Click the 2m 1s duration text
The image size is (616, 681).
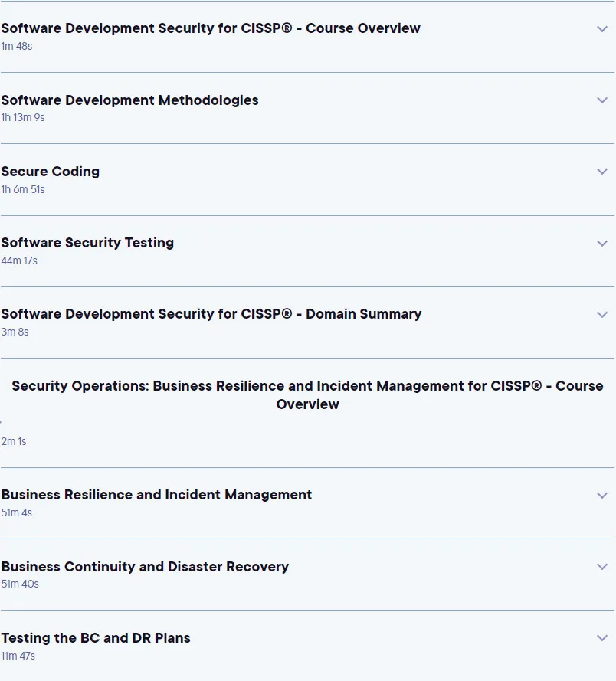[14, 441]
